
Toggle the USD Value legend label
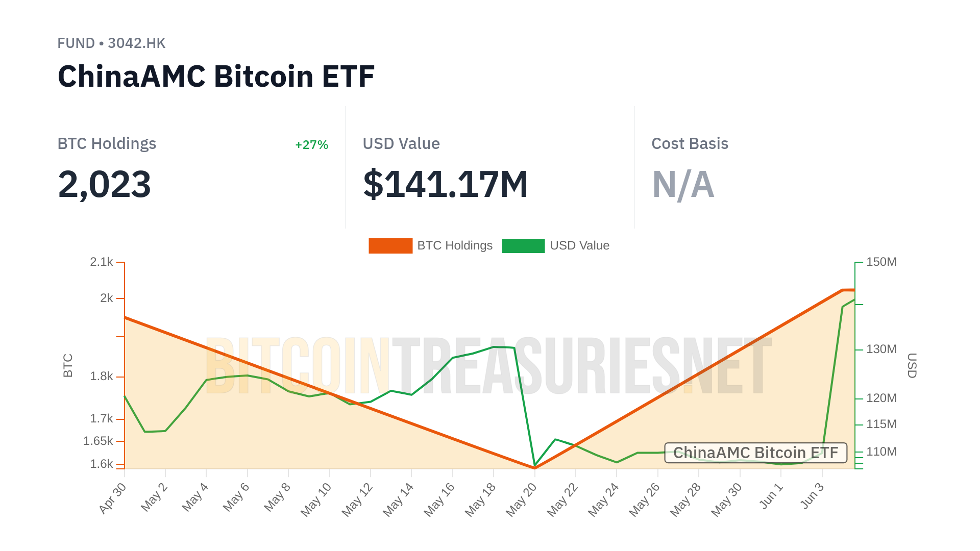point(579,246)
